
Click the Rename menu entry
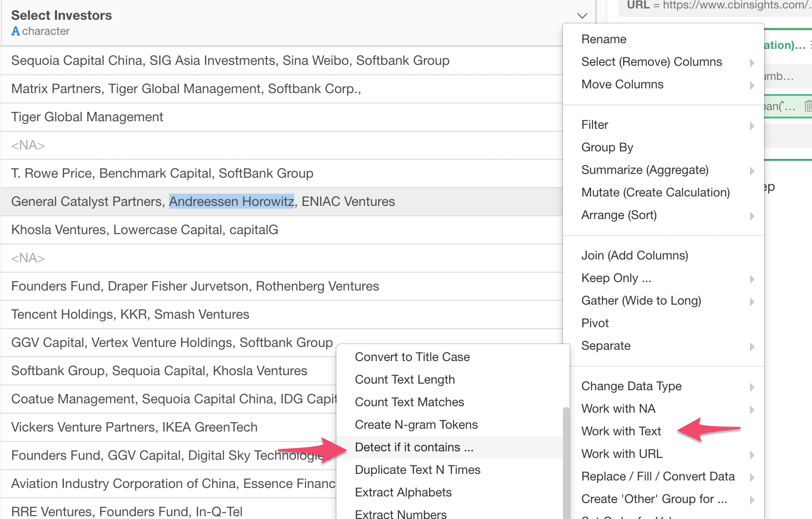pos(664,39)
